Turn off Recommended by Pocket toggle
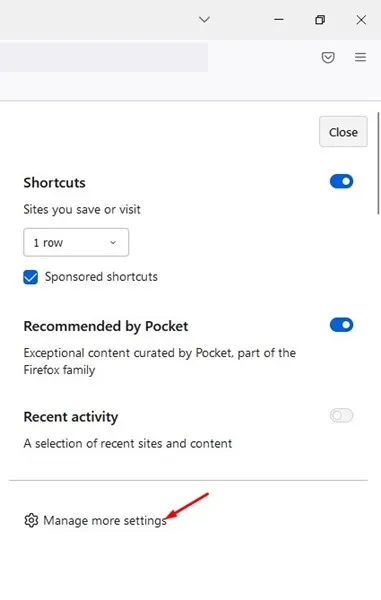This screenshot has height=600, width=381. pos(341,325)
